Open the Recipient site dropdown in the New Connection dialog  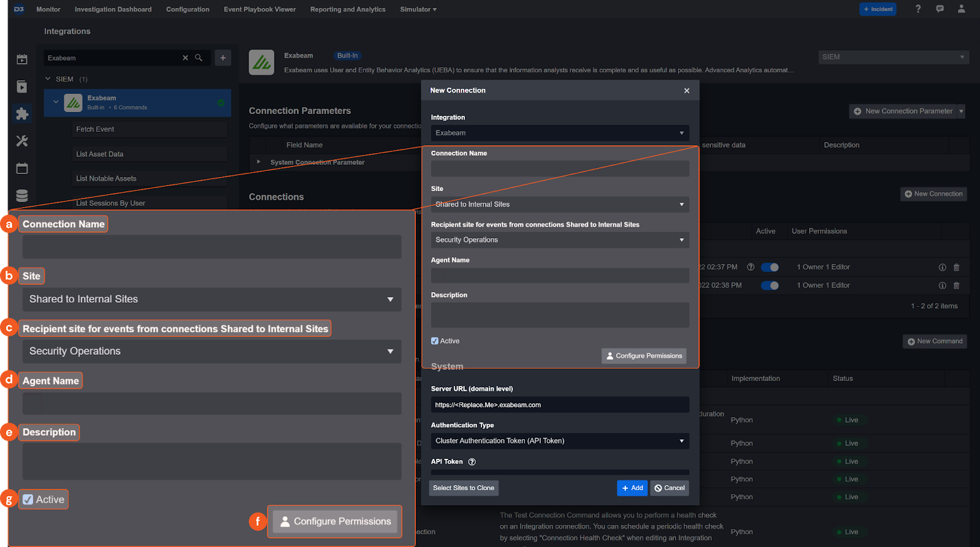[x=560, y=240]
